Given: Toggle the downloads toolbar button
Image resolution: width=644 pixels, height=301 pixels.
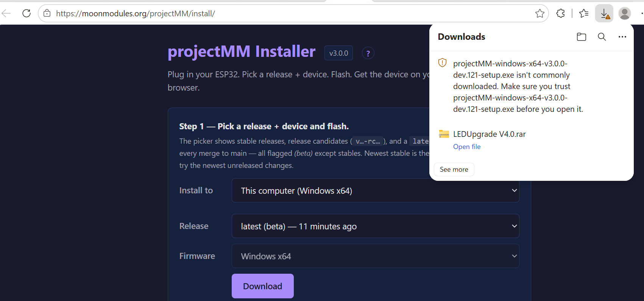Looking at the screenshot, I should coord(604,14).
